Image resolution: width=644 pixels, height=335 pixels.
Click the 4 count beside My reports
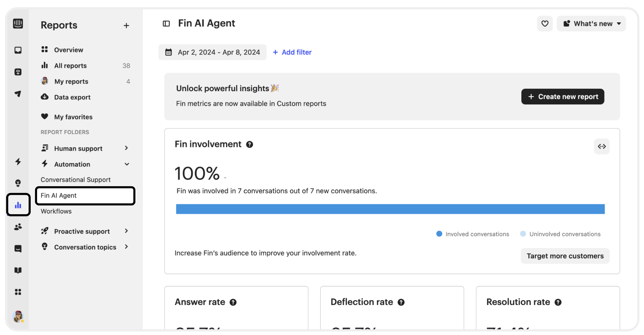[x=128, y=82]
